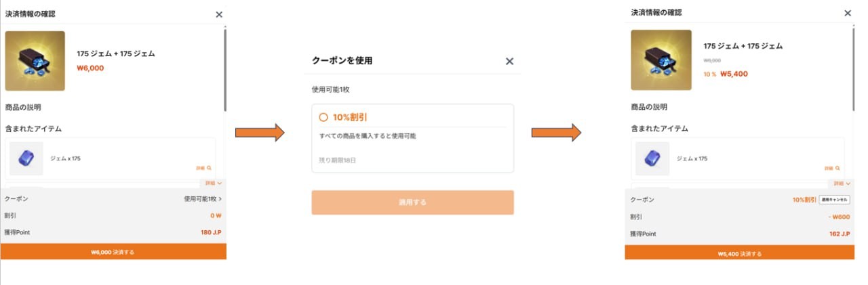
Task: Click the 適用キャンセル coupon cancel button
Action: [834, 200]
